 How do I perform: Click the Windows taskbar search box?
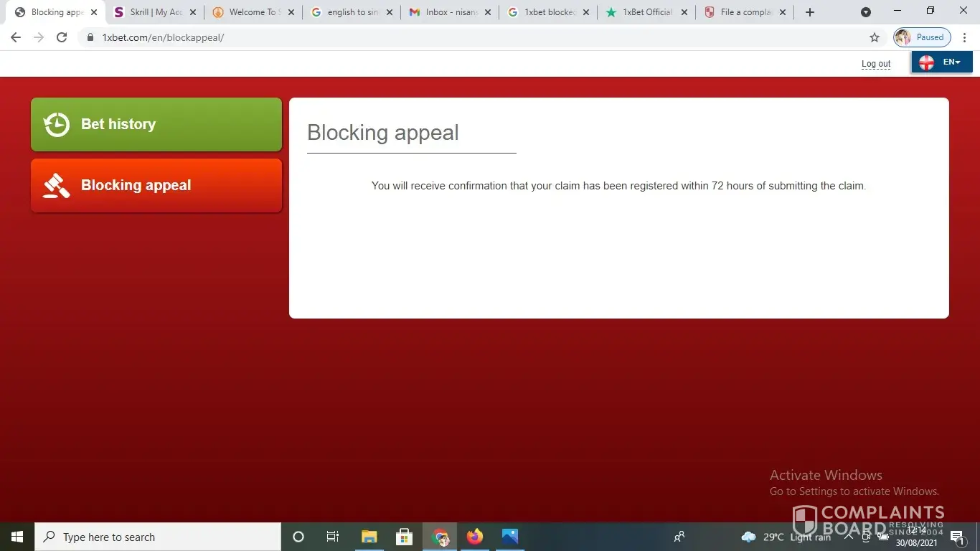point(158,537)
